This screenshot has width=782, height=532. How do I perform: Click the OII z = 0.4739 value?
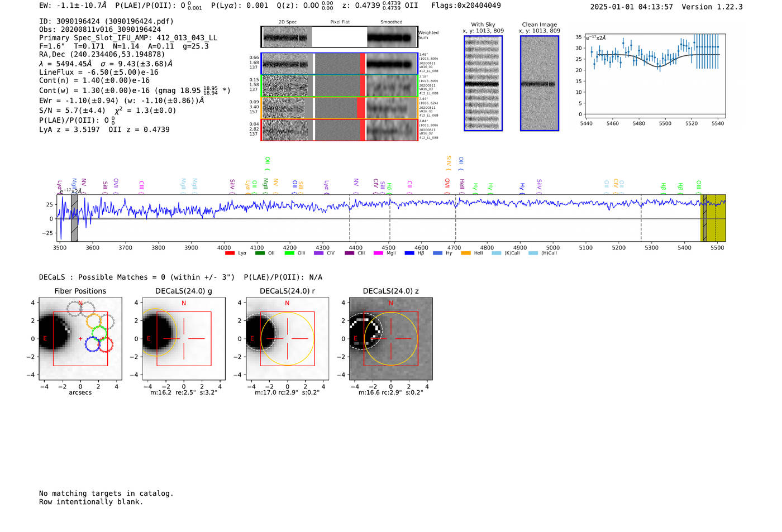tap(139, 130)
